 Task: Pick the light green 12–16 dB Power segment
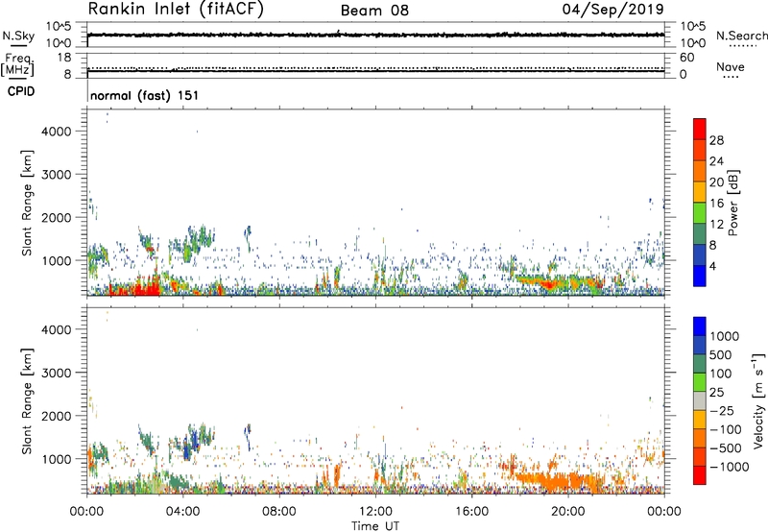click(x=700, y=212)
